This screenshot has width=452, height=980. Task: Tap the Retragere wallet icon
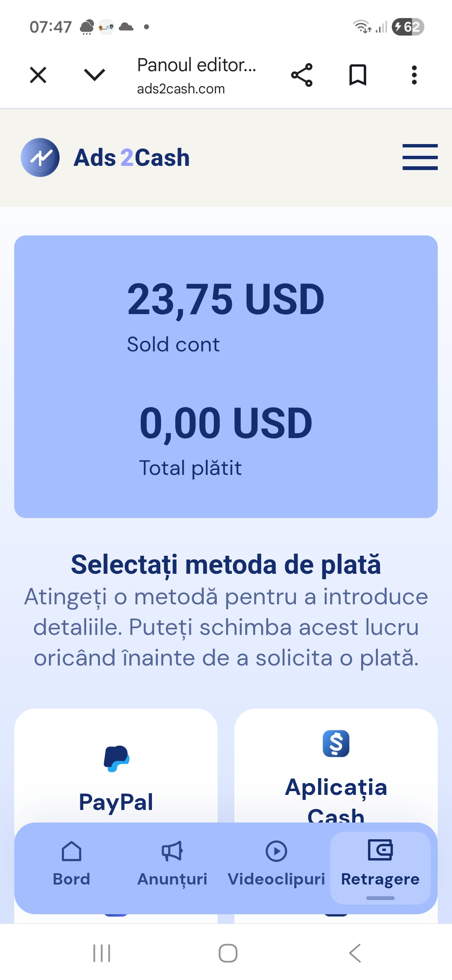click(380, 850)
